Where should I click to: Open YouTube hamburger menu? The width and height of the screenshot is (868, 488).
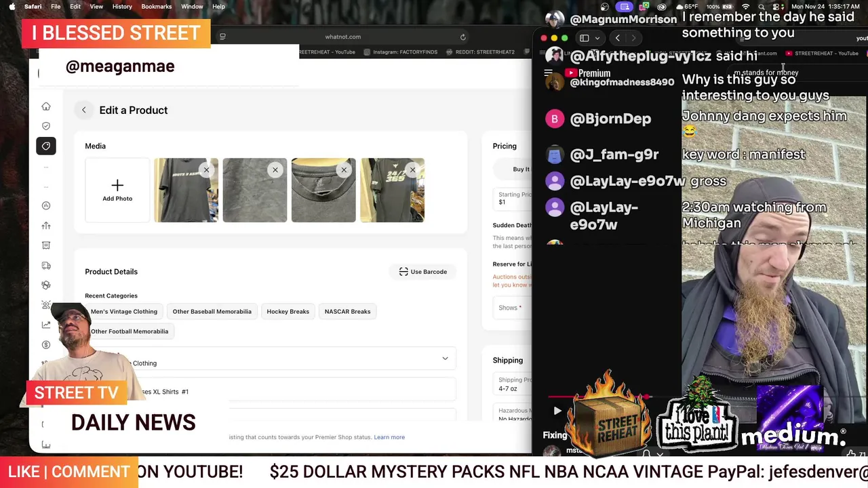pos(548,73)
